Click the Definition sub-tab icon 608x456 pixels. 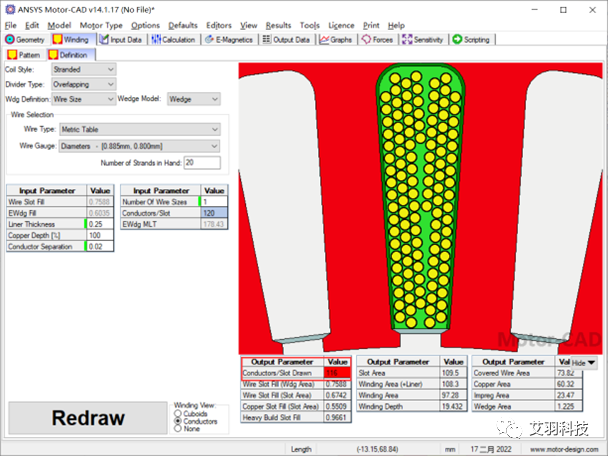(x=53, y=55)
